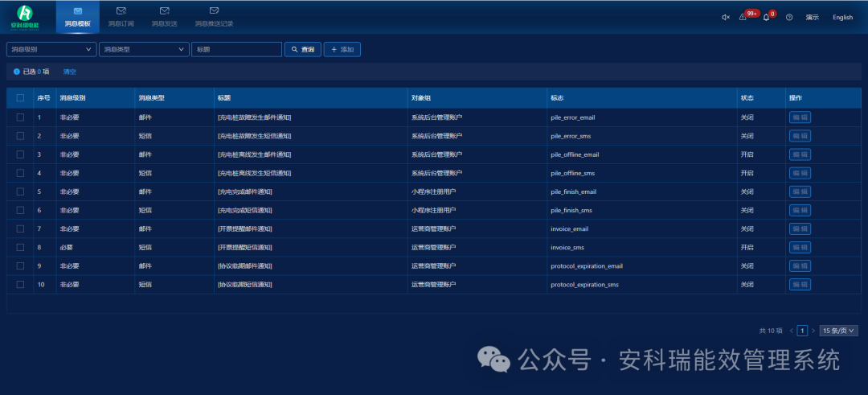The height and width of the screenshot is (395, 868).
Task: Mute sound via the speaker icon
Action: click(x=726, y=17)
